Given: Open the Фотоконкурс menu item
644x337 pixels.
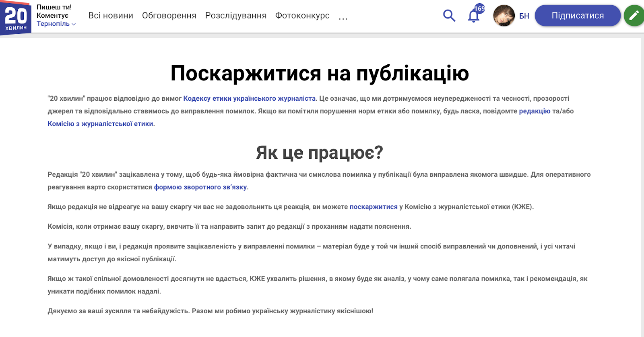Looking at the screenshot, I should (x=302, y=15).
